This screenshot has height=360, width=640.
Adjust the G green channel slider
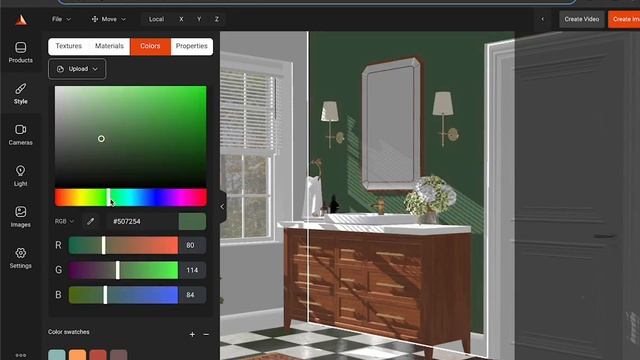coord(123,270)
